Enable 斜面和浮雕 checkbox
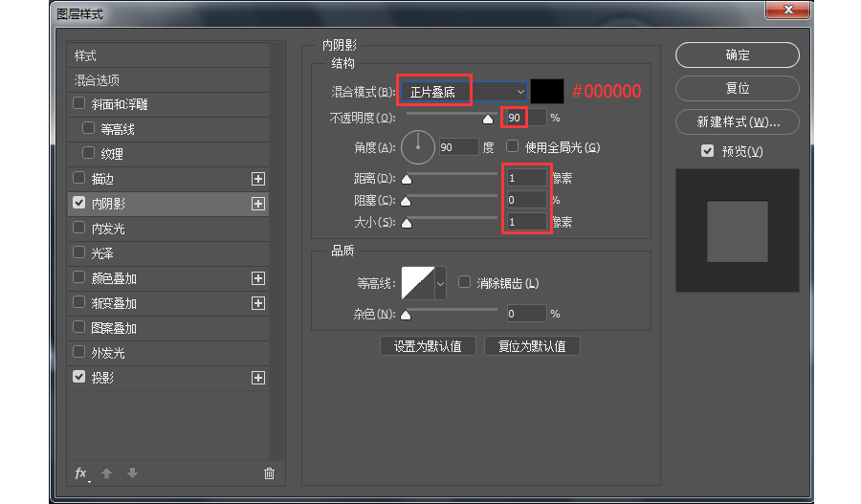861x504 pixels. 79,103
